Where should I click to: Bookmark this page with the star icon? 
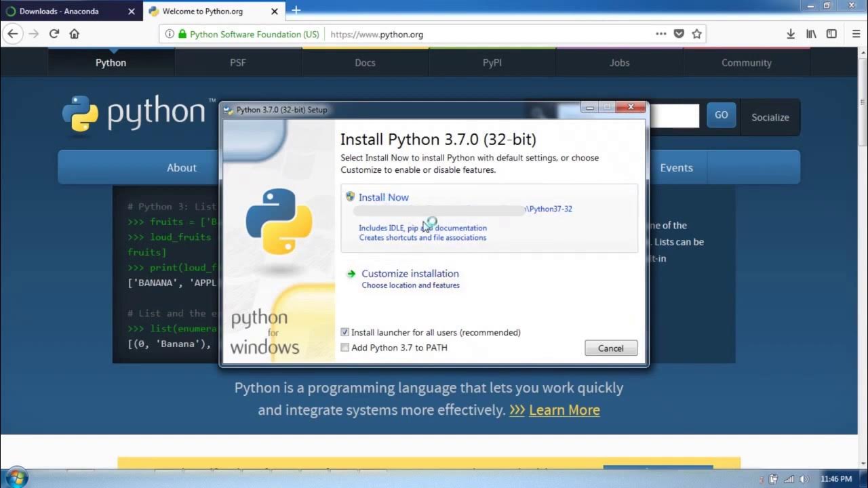pos(696,34)
